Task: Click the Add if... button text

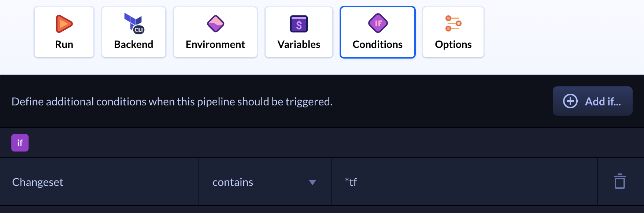Action: click(x=603, y=101)
